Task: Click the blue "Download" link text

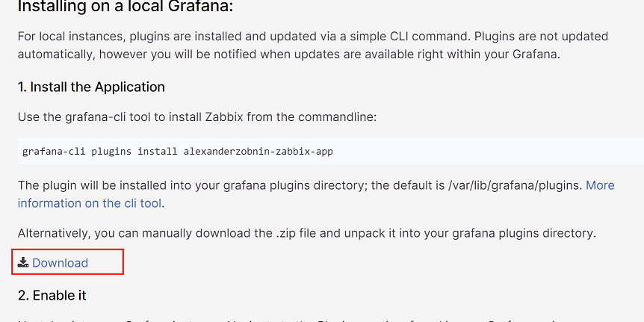Action: click(x=60, y=263)
